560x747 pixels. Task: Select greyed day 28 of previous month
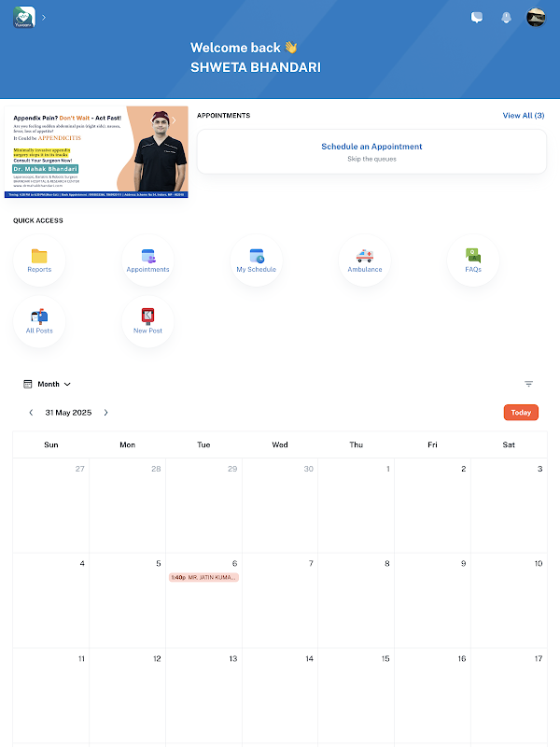tap(127, 505)
